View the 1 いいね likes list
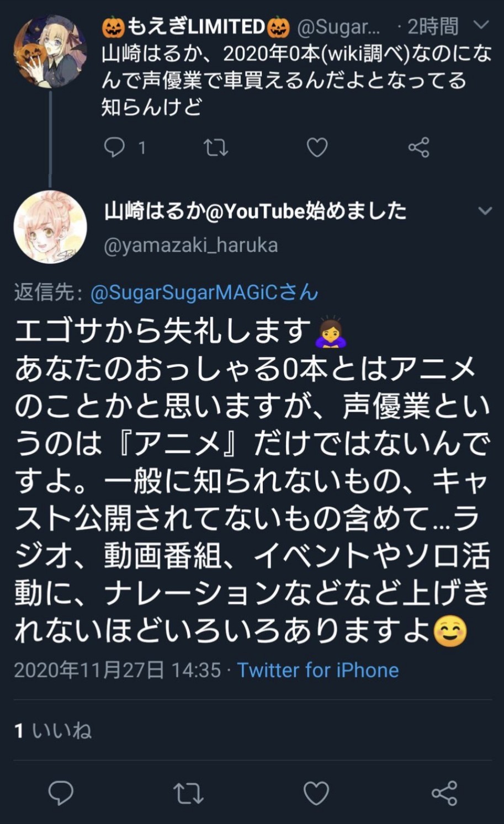This screenshot has width=504, height=824. (x=53, y=731)
